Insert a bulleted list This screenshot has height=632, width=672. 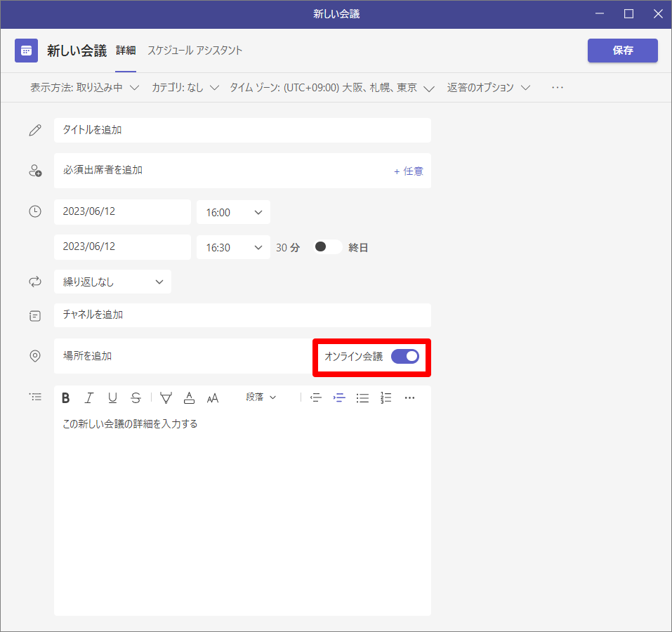click(362, 398)
